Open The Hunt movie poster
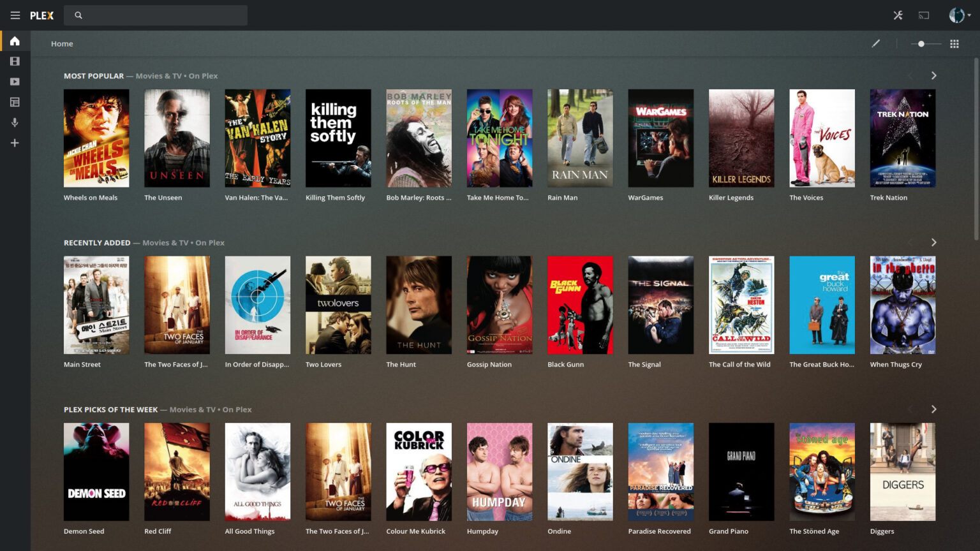This screenshot has width=980, height=551. pos(419,305)
